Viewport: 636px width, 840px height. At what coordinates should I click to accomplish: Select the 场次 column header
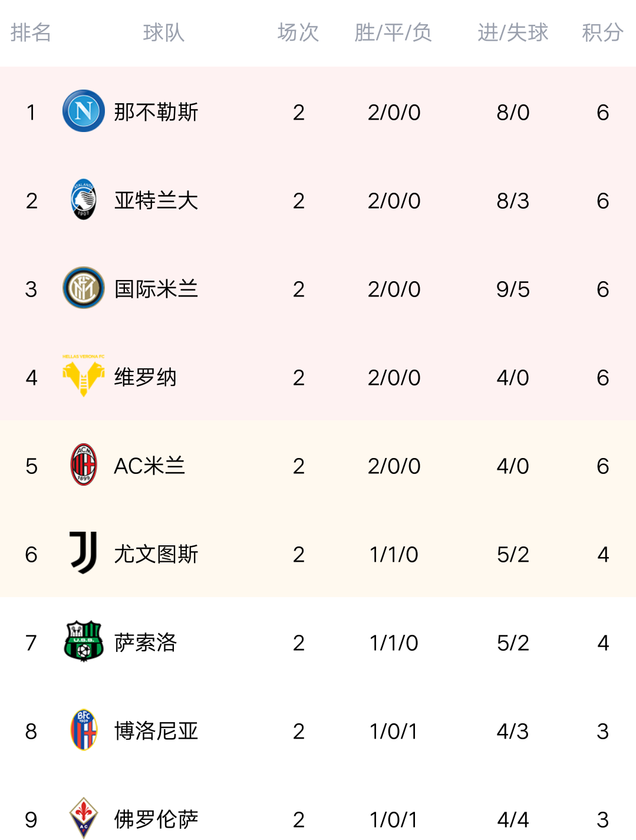298,32
